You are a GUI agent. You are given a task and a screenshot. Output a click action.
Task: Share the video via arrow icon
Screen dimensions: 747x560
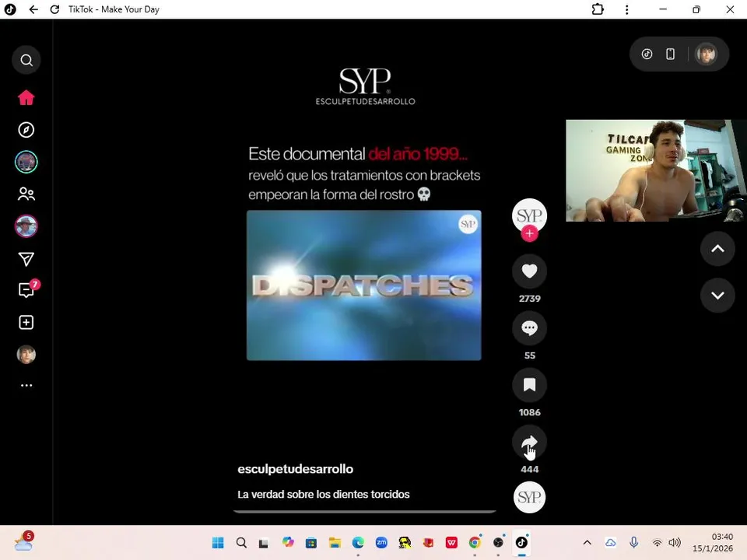[529, 443]
